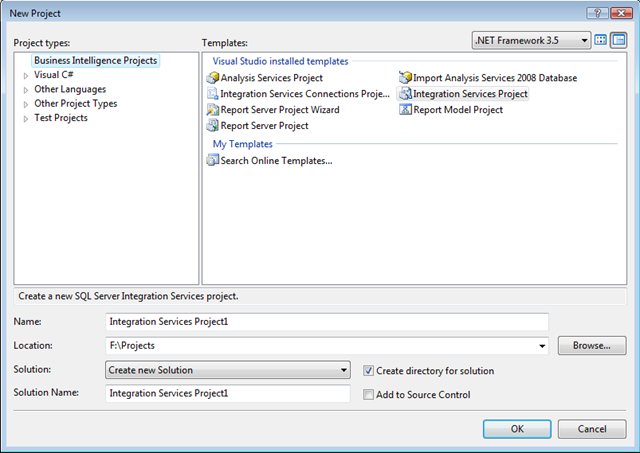Click the Analysis Services Project icon
The height and width of the screenshot is (453, 640).
(x=213, y=78)
